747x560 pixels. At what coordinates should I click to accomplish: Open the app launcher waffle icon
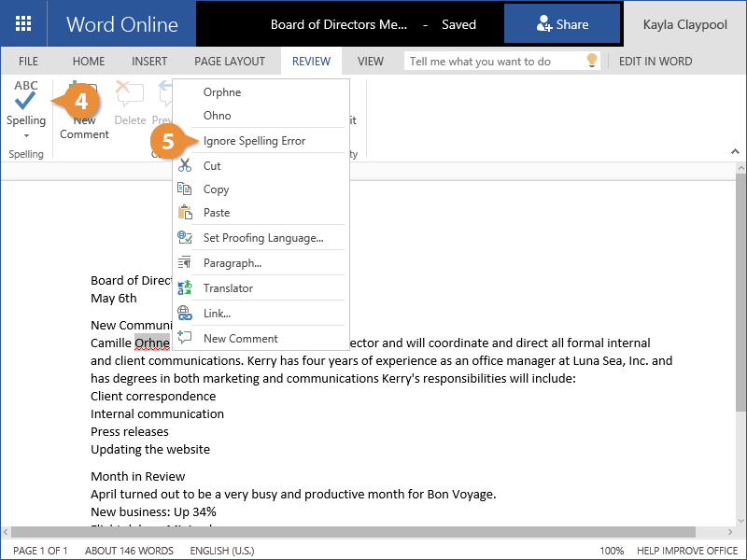pyautogui.click(x=22, y=24)
